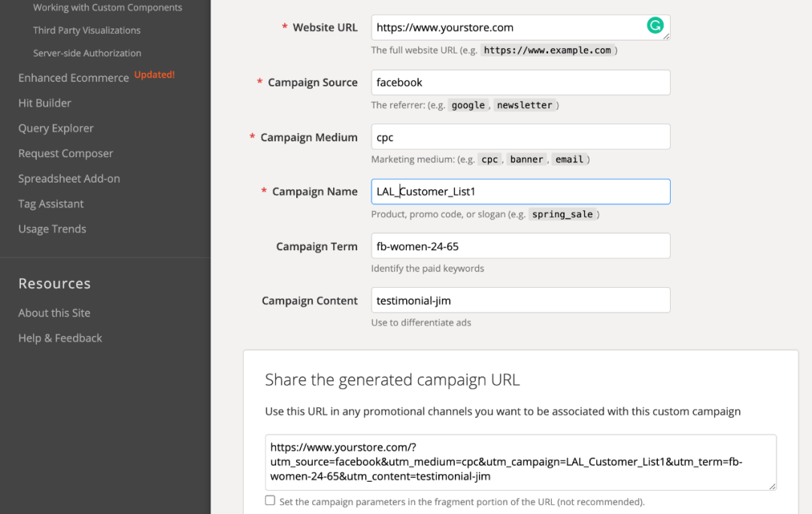Screen dimensions: 812x514
Task: Click 'Share the generated campaign URL' heading
Action: 392,380
